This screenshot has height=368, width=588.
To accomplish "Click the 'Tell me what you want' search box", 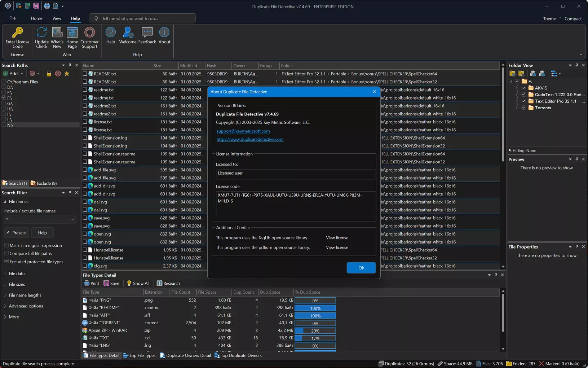I will pos(142,18).
